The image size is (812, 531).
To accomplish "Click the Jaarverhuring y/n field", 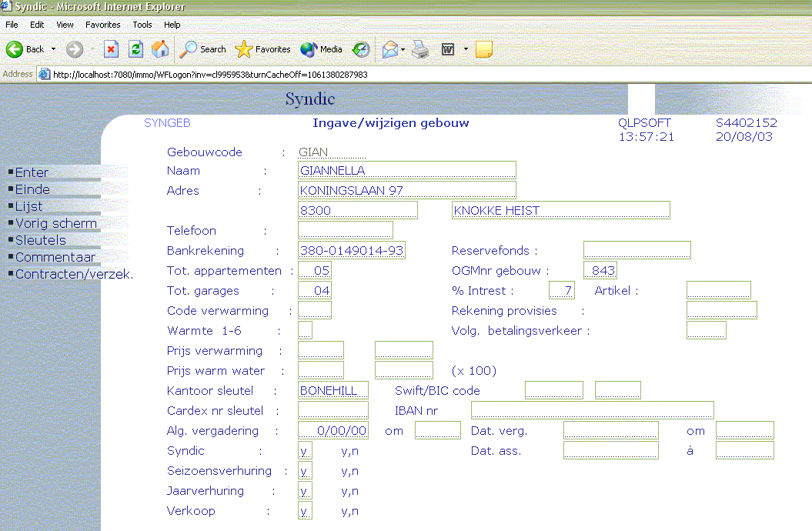I will (305, 490).
